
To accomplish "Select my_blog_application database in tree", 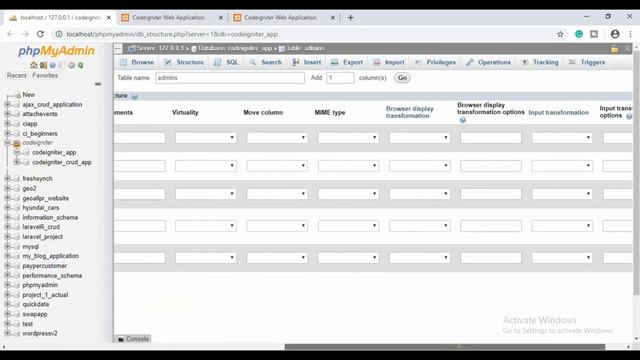I will [x=51, y=256].
